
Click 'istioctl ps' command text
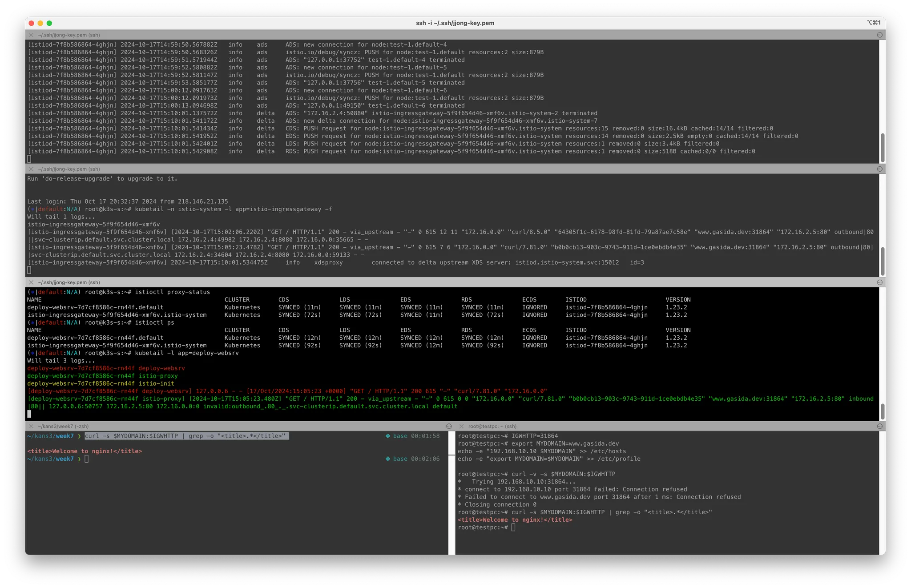[155, 322]
